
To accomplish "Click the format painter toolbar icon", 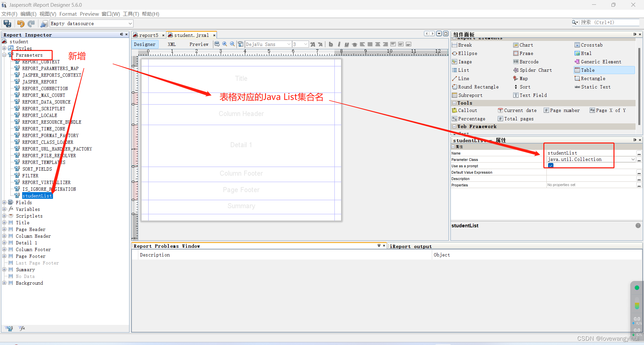I will point(240,44).
